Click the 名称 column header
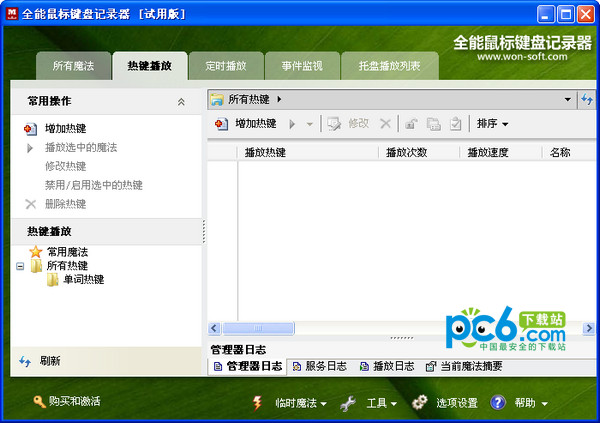Screen dimensions: 600x423 tap(569, 153)
